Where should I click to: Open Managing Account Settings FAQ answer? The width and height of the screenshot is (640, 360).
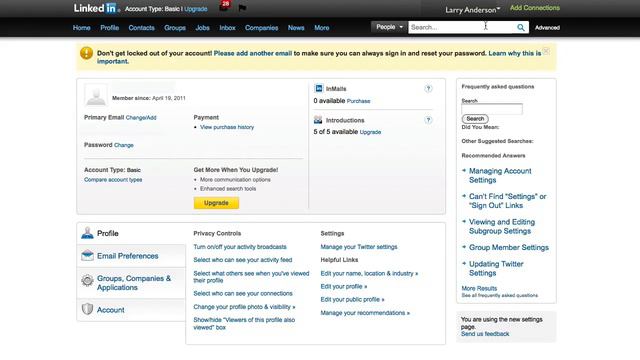[500, 176]
